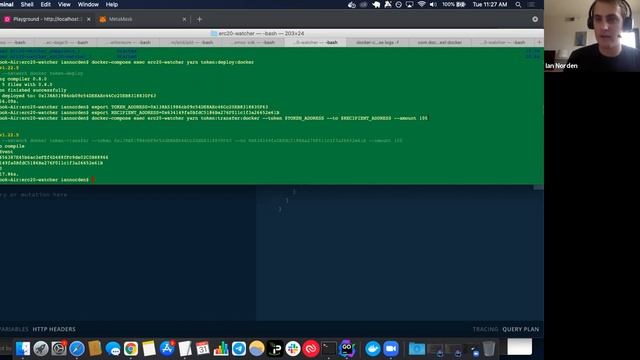Launch Safari from the dock

(77, 349)
